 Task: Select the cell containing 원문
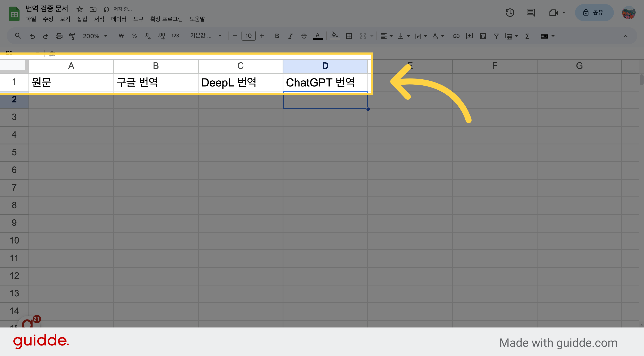71,82
